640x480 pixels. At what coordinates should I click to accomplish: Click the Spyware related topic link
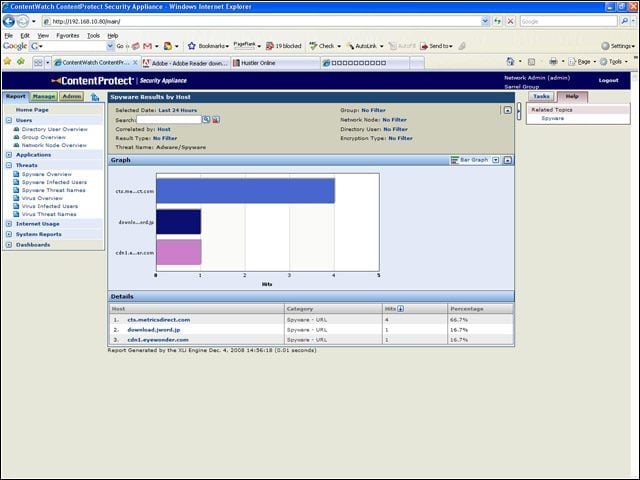pyautogui.click(x=553, y=118)
